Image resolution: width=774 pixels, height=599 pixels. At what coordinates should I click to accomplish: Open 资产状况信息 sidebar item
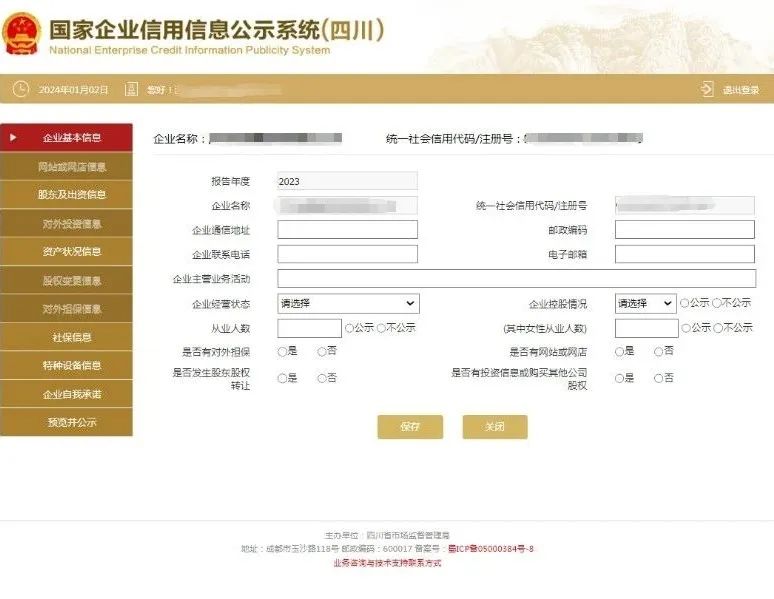tap(66, 252)
